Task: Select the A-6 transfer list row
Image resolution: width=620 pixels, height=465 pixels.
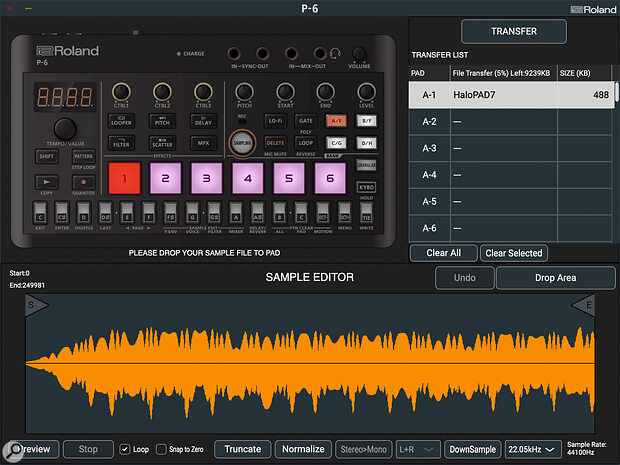Action: click(511, 228)
